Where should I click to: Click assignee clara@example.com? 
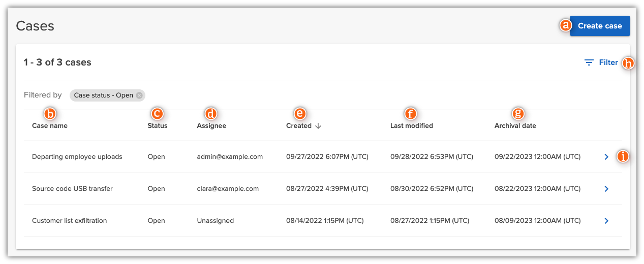tap(228, 189)
